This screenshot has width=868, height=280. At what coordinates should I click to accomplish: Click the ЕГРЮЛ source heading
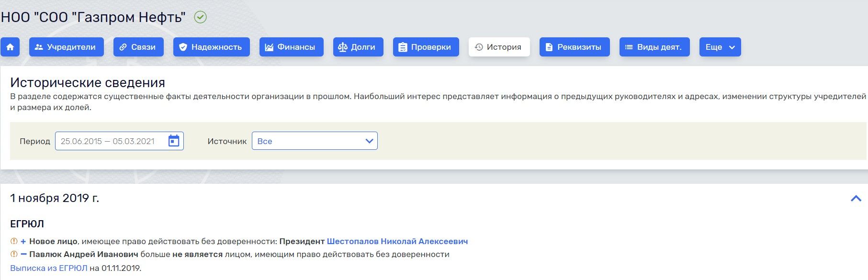pyautogui.click(x=27, y=224)
